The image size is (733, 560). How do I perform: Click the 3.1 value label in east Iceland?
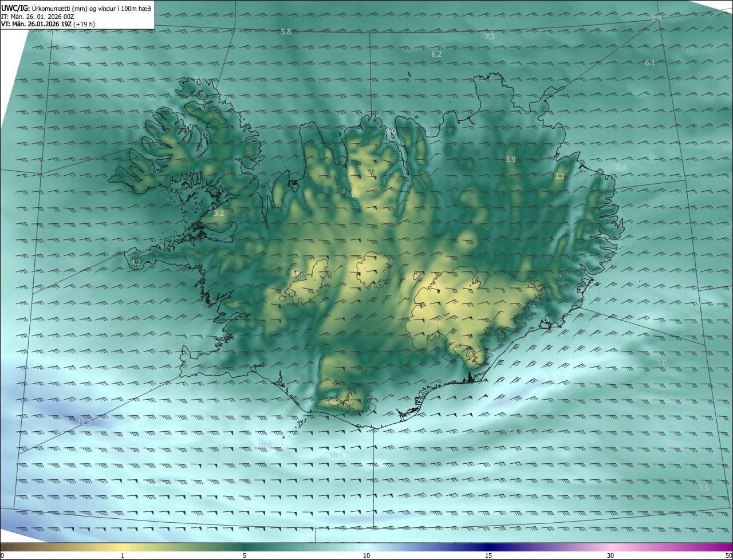pyautogui.click(x=559, y=176)
